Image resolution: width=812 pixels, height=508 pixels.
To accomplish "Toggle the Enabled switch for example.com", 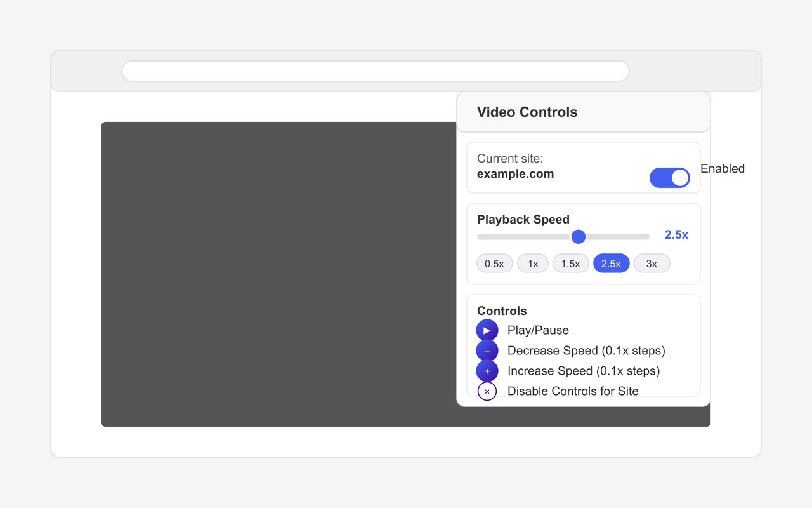I will coord(669,178).
